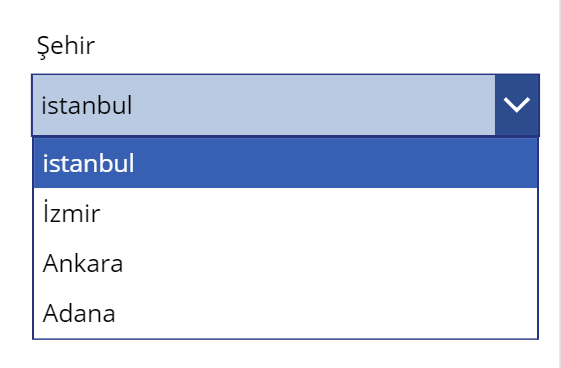This screenshot has height=368, width=561.
Task: Change Şehir selection to Ankara
Action: pyautogui.click(x=285, y=263)
